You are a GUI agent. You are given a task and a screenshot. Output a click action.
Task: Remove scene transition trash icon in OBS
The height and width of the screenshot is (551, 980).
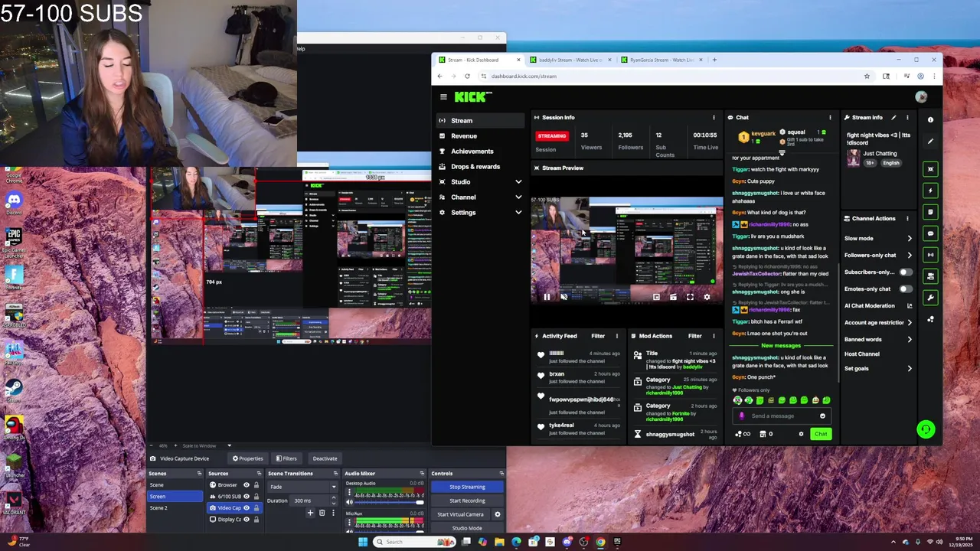(x=322, y=513)
